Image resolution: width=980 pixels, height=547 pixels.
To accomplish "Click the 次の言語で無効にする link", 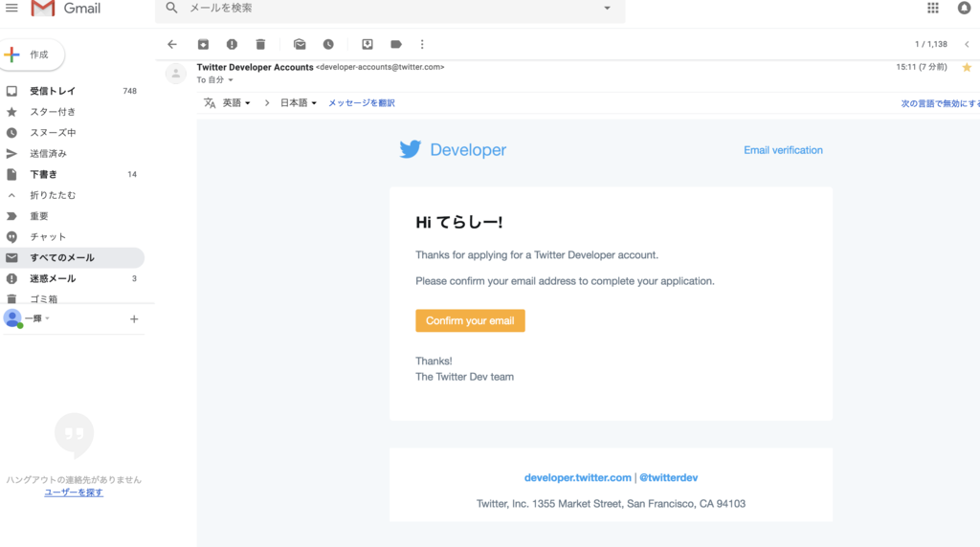I will pos(940,103).
